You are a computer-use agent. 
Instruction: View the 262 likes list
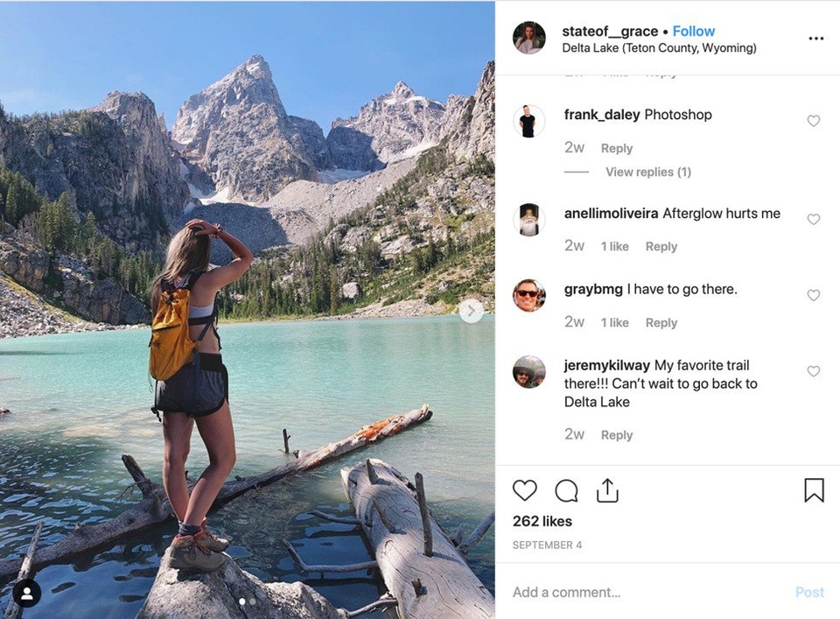click(542, 521)
